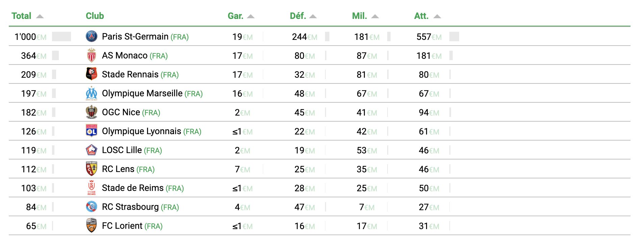644x246 pixels.
Task: Click the Stade Rennais badge
Action: pos(91,74)
